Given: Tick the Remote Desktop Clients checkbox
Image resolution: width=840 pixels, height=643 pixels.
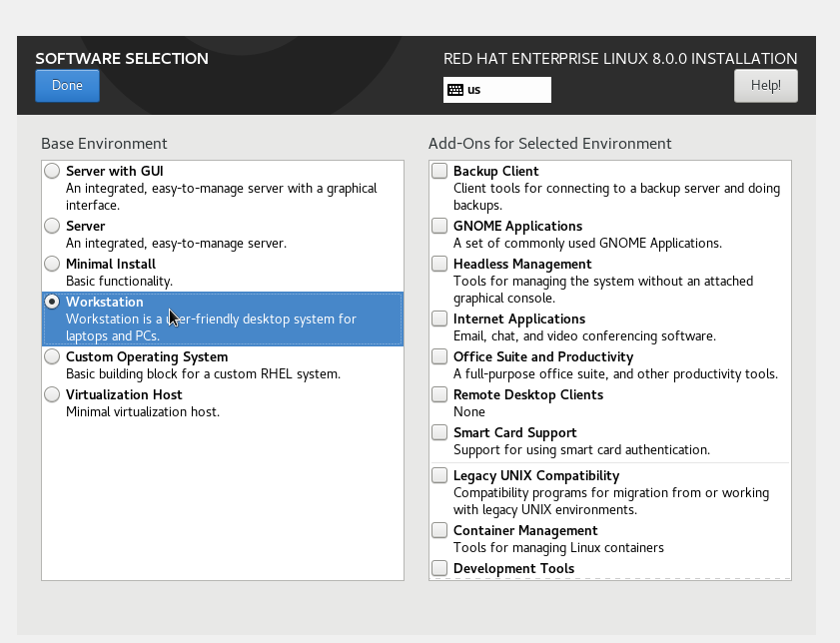Looking at the screenshot, I should click(x=439, y=395).
